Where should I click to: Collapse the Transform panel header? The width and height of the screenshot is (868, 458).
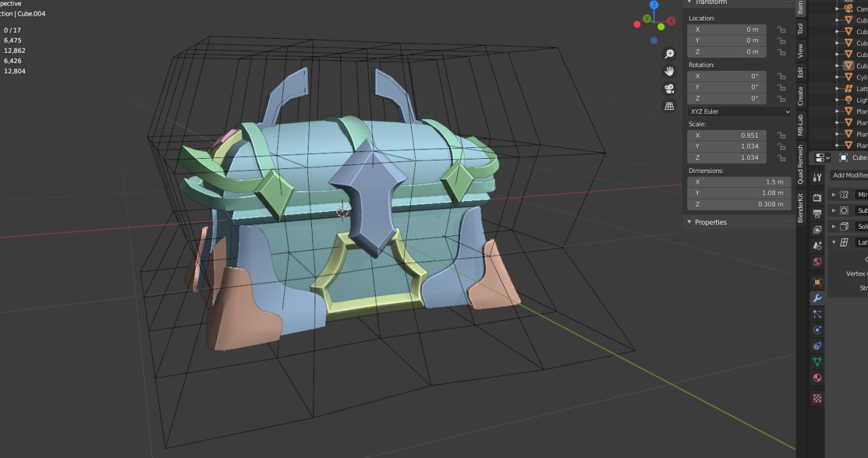pyautogui.click(x=738, y=3)
